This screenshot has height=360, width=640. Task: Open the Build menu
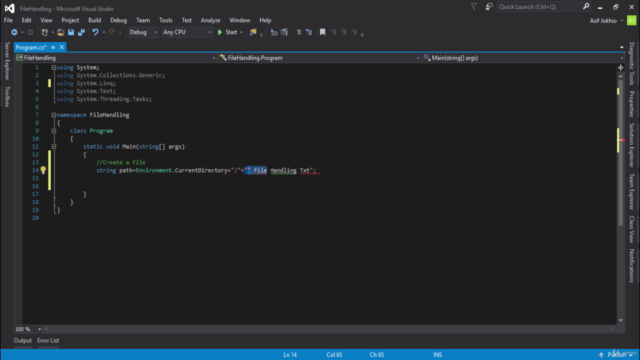95,20
